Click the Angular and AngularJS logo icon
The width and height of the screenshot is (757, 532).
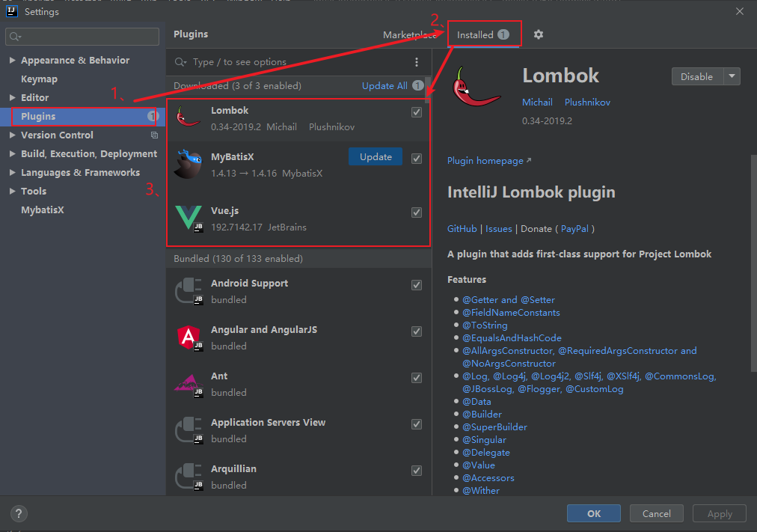[x=189, y=337]
